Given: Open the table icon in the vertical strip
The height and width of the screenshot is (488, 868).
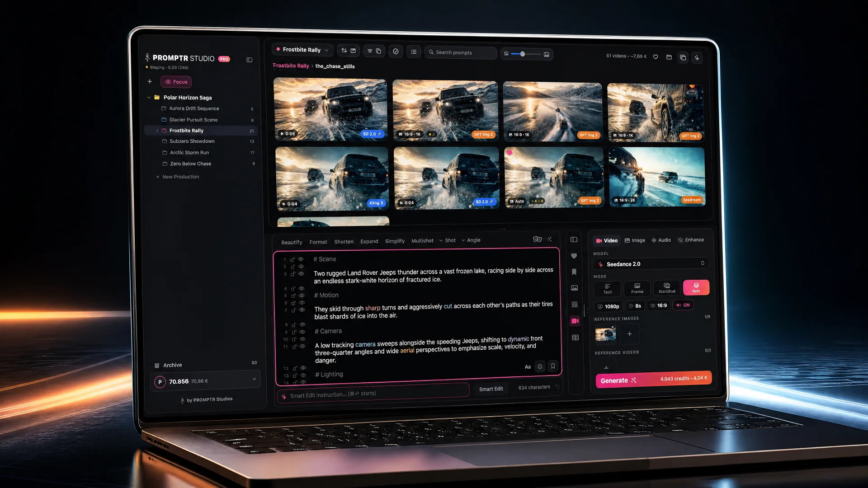Looking at the screenshot, I should [576, 338].
